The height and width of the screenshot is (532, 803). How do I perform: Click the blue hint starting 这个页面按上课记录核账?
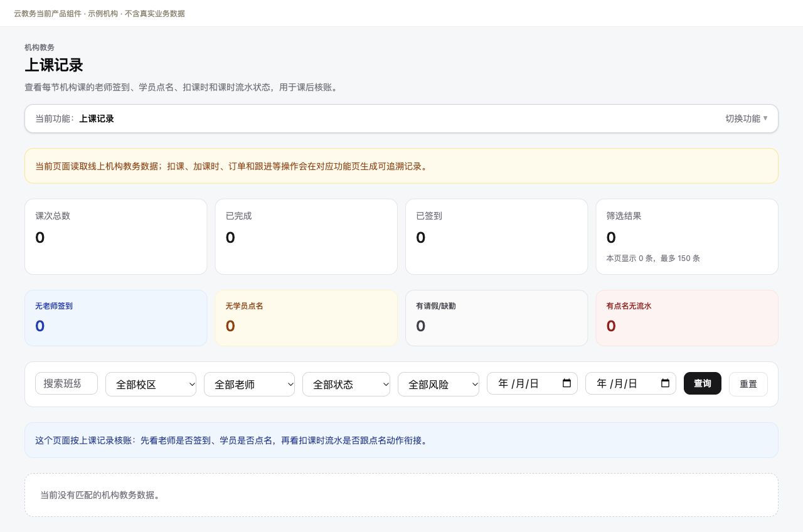[x=401, y=440]
